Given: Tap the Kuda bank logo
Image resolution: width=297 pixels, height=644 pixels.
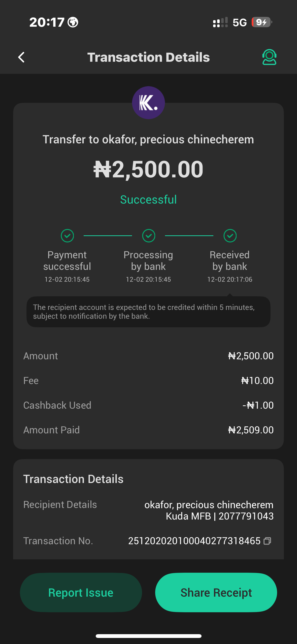Looking at the screenshot, I should (x=148, y=103).
